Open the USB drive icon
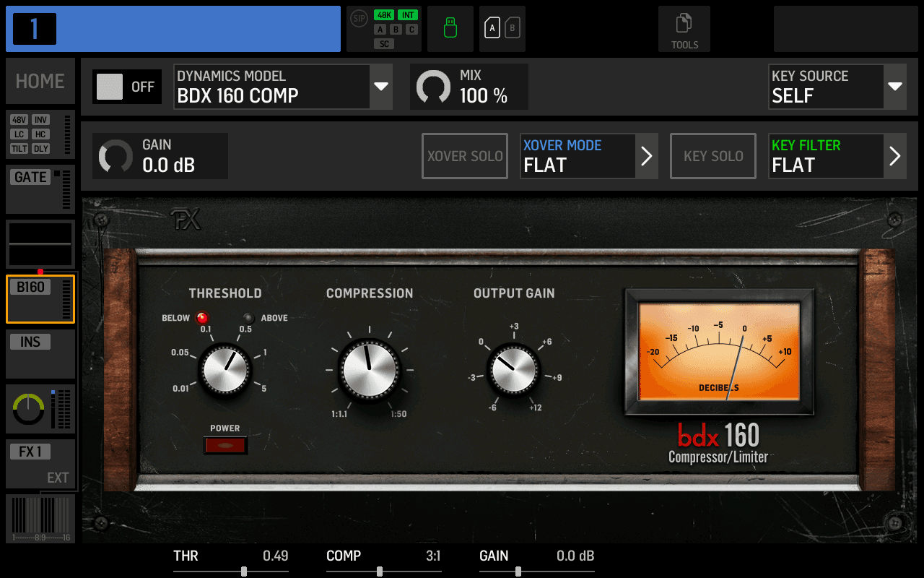The height and width of the screenshot is (578, 924). tap(450, 29)
